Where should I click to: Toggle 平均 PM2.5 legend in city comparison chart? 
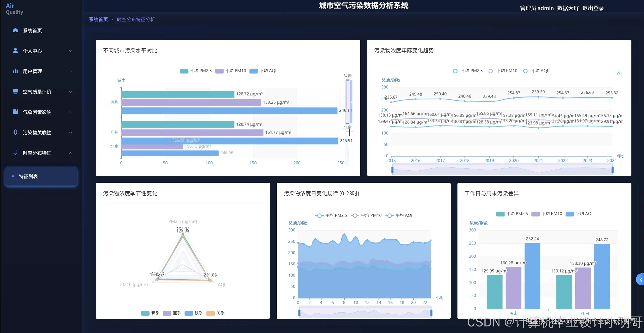click(196, 71)
